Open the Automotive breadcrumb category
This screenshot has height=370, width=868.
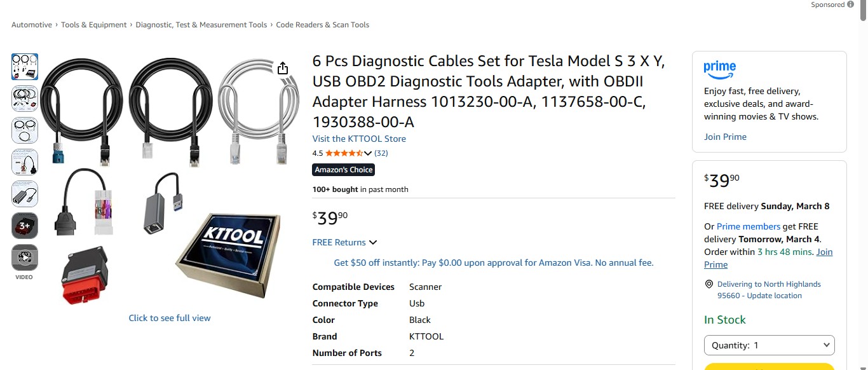click(31, 24)
